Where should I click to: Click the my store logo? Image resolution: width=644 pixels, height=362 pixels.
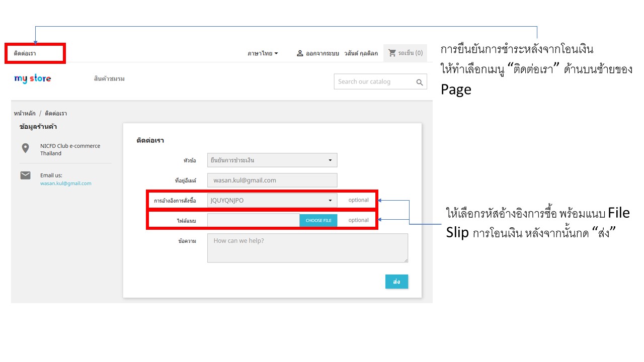33,78
